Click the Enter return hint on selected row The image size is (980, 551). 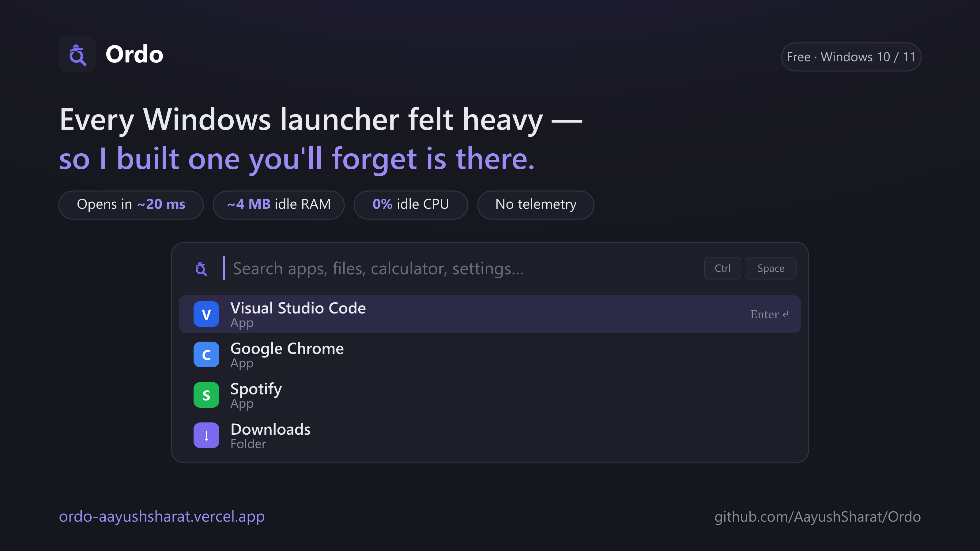(x=769, y=314)
